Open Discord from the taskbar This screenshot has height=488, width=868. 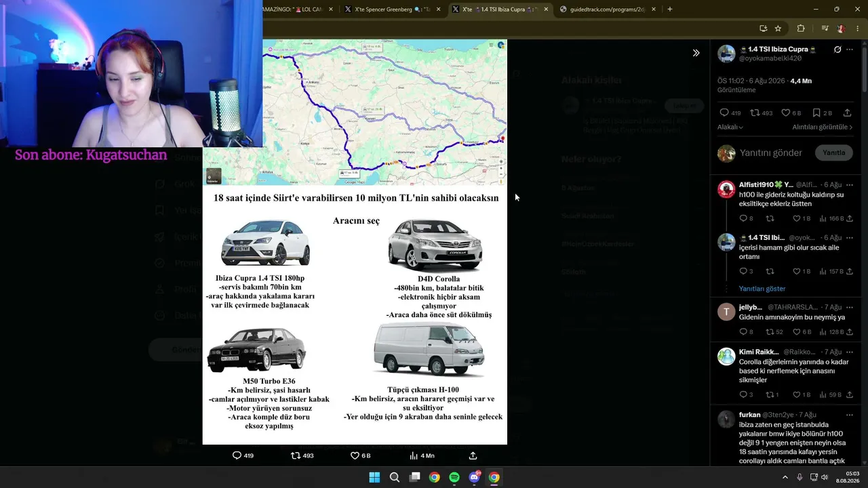tap(475, 477)
